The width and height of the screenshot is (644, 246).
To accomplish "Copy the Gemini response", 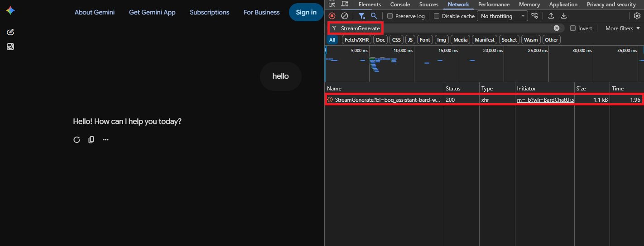I will point(91,140).
